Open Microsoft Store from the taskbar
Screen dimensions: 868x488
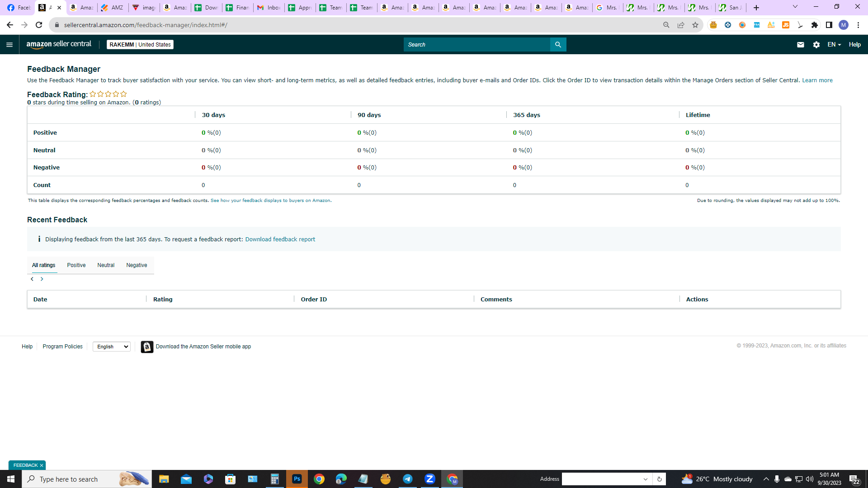click(x=231, y=479)
